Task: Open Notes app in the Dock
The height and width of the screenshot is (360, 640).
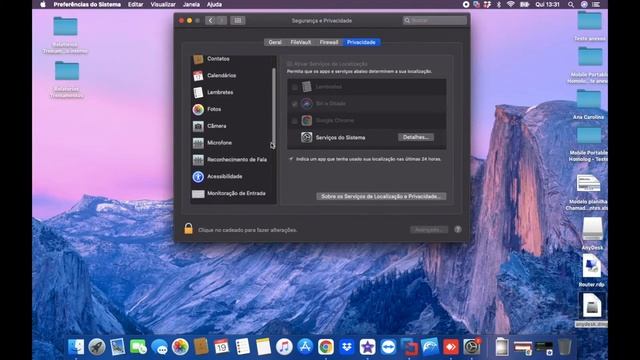Action: (x=263, y=347)
